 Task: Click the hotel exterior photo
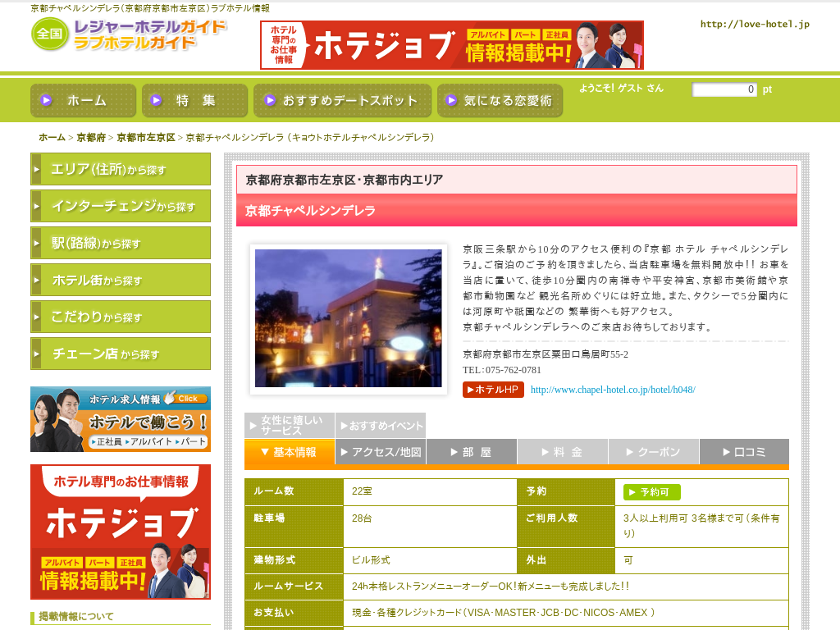[x=348, y=318]
